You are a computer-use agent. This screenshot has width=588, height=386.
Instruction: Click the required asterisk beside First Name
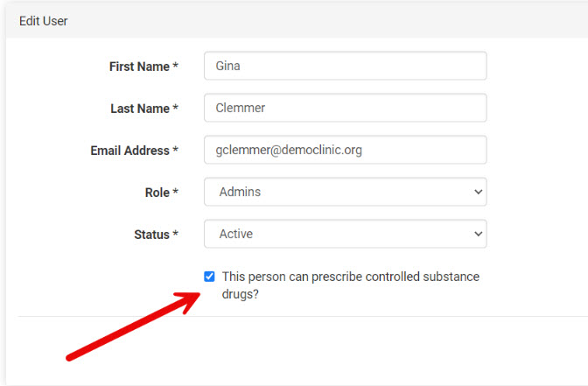(x=176, y=67)
